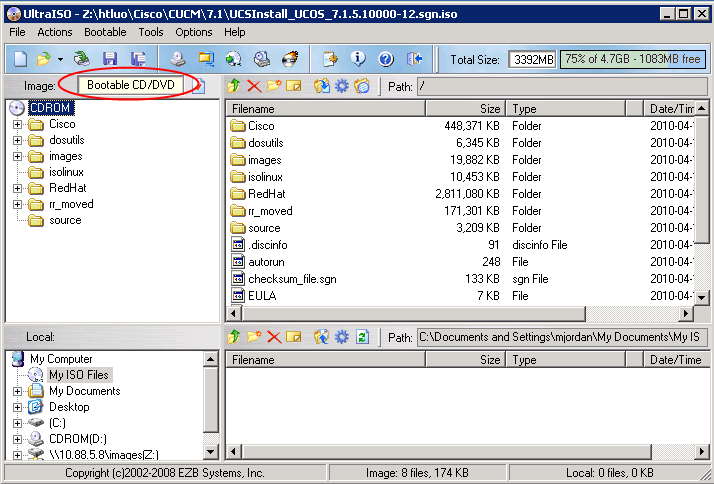Click the Mount to Virtual Drive icon
The image size is (714, 484).
click(262, 59)
